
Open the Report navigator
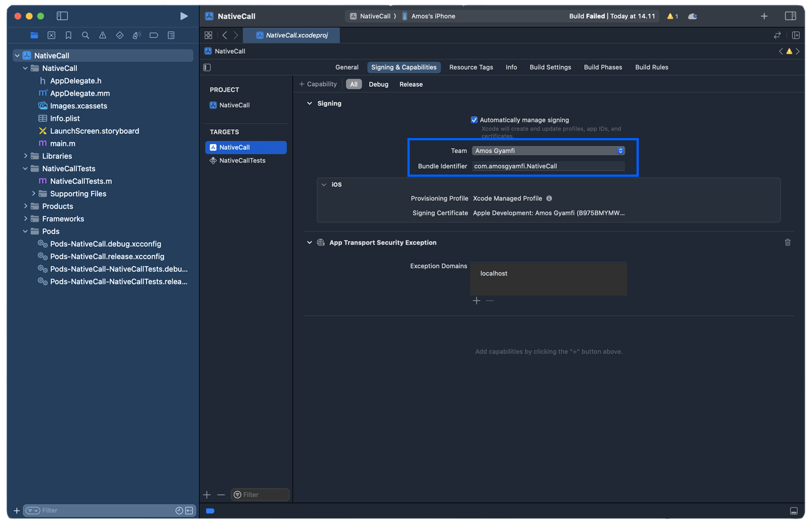[x=171, y=35]
